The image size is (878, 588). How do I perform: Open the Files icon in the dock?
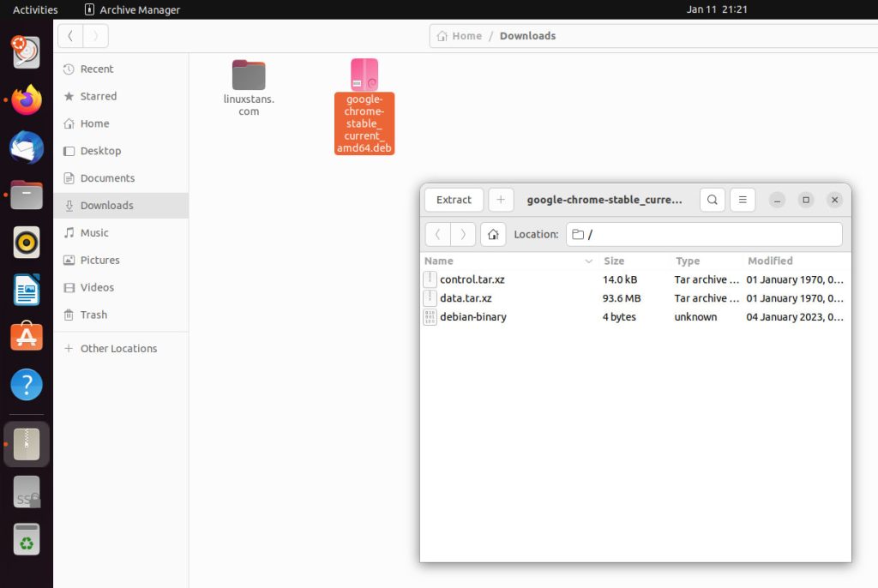coord(26,195)
